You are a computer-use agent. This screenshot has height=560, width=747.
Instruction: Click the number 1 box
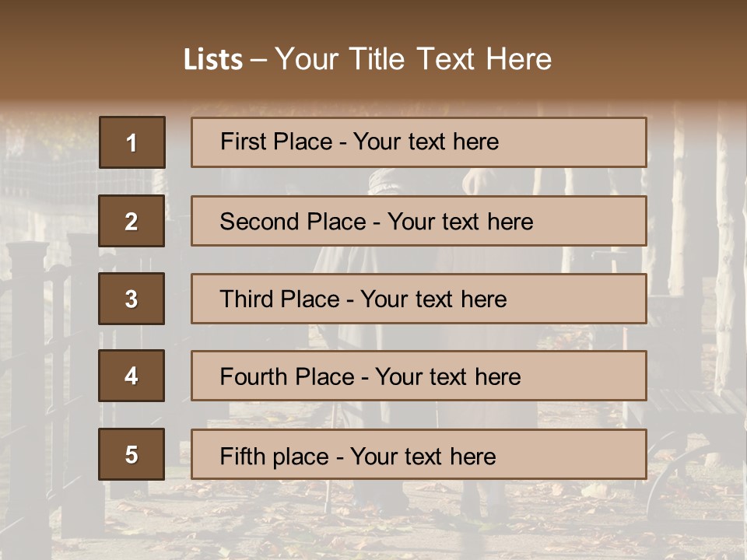[x=132, y=142]
